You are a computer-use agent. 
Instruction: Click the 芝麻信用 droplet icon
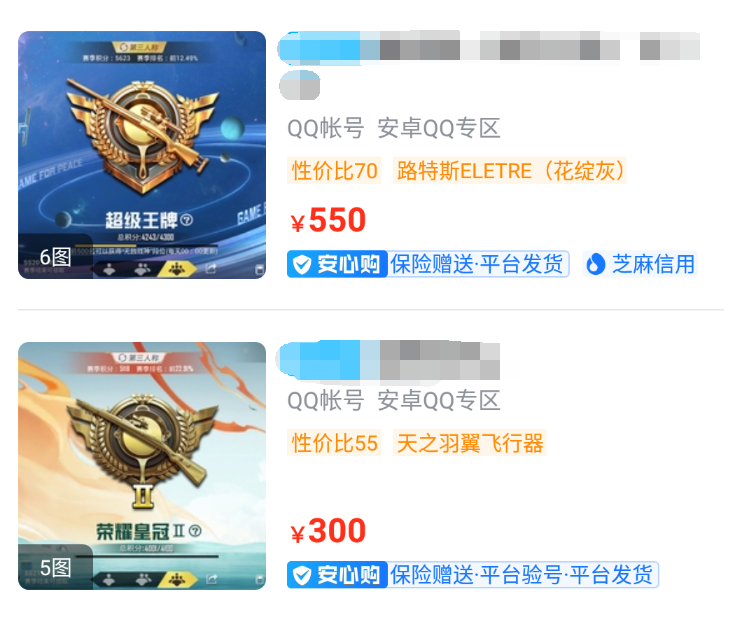(x=596, y=264)
